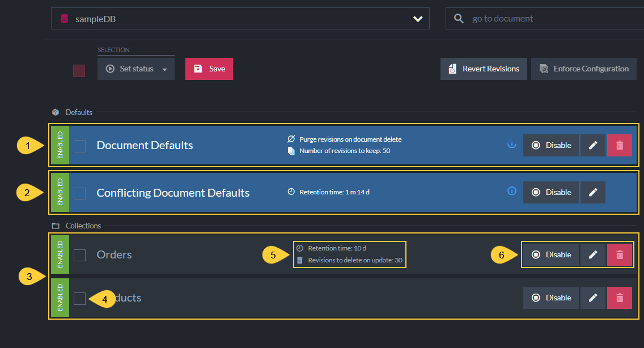Open info icon for Conflicting Document Defaults
Viewport: 644px width, 348px height.
point(512,190)
